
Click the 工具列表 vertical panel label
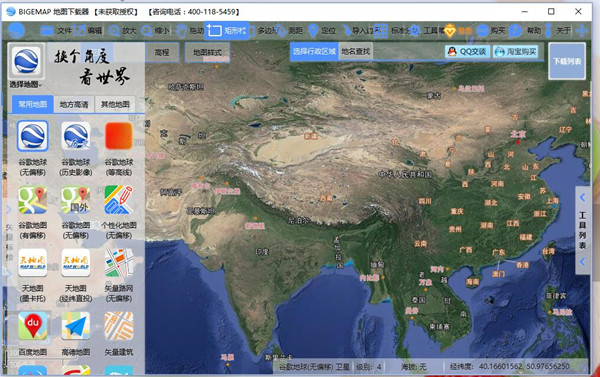pyautogui.click(x=582, y=230)
